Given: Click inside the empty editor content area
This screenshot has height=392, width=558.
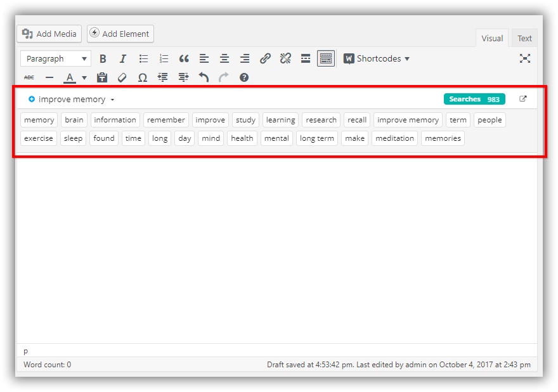Looking at the screenshot, I should (x=277, y=249).
